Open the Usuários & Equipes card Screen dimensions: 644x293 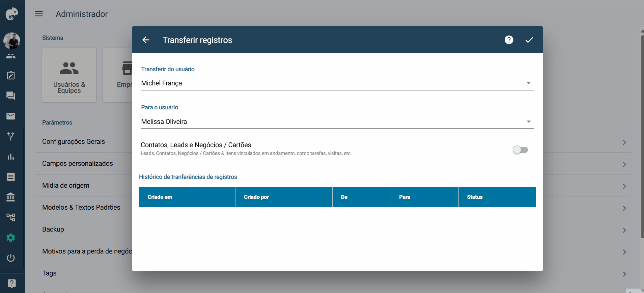[x=69, y=75]
